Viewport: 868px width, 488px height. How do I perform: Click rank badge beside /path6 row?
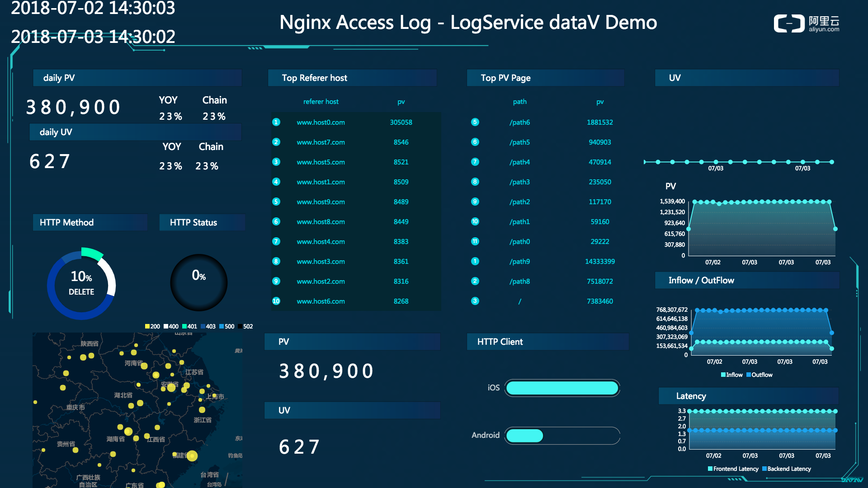(x=475, y=122)
